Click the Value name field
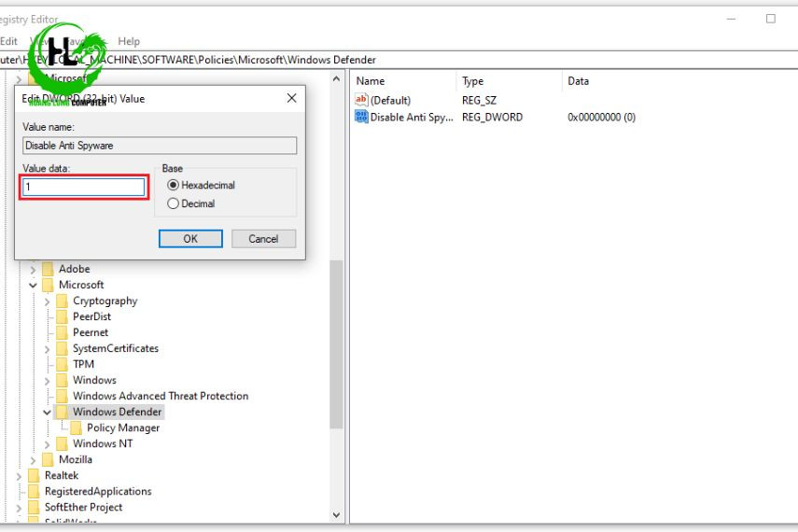The width and height of the screenshot is (798, 532). pos(160,146)
